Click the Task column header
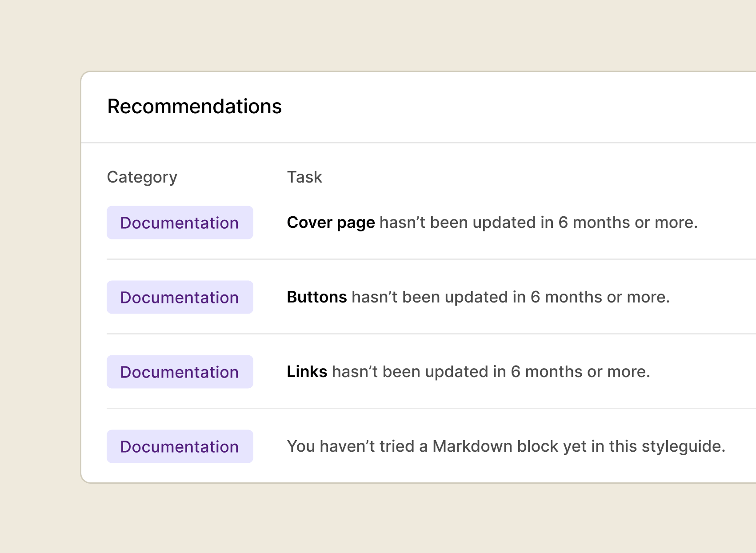 pyautogui.click(x=304, y=177)
